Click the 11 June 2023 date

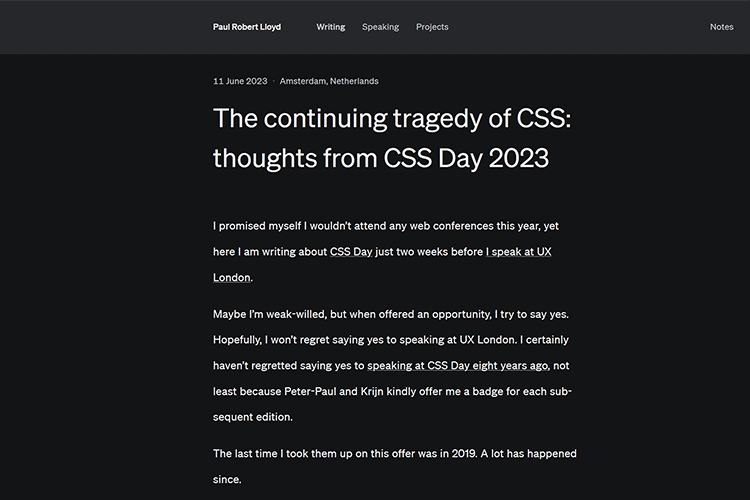click(239, 81)
